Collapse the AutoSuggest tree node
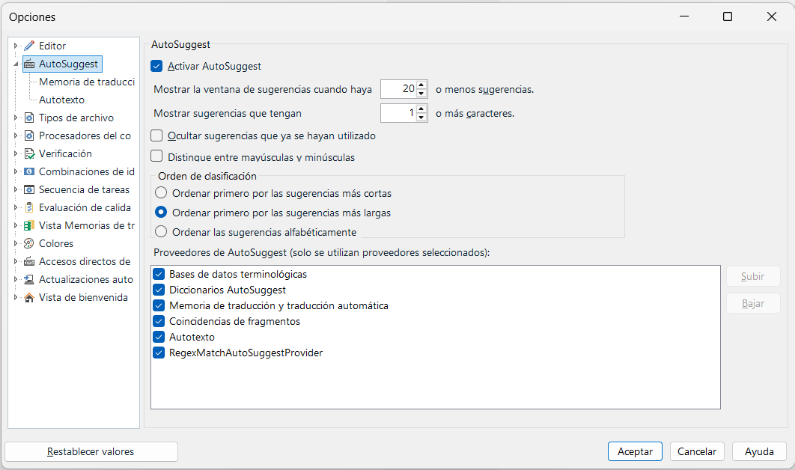This screenshot has height=470, width=795. point(15,64)
